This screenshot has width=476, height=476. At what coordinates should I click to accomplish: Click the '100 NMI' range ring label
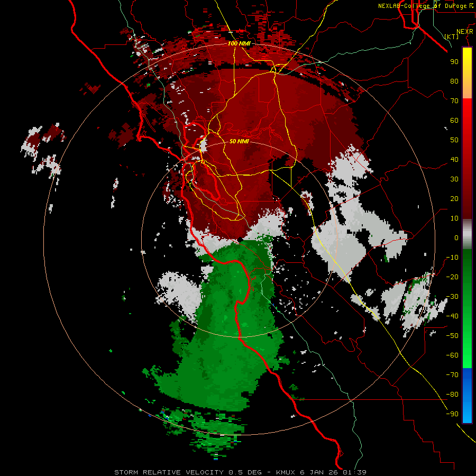(x=239, y=43)
